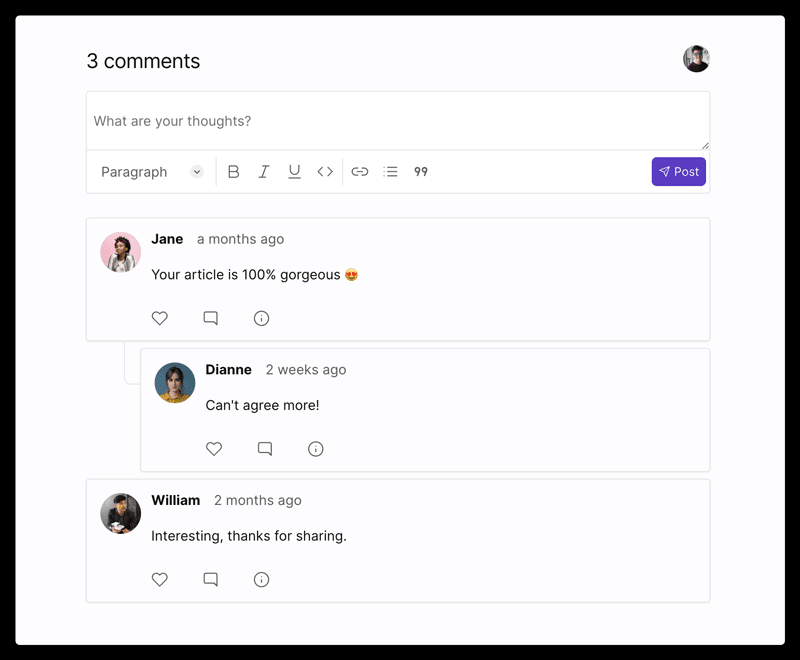Open the user profile avatar at top right
The width and height of the screenshot is (800, 660).
[x=696, y=59]
